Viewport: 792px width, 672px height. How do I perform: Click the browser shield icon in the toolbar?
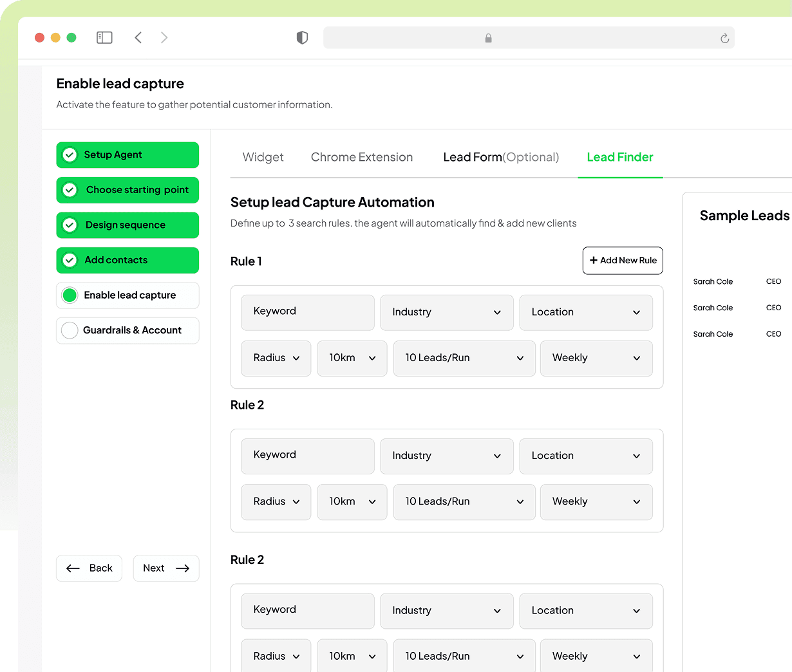pos(301,37)
